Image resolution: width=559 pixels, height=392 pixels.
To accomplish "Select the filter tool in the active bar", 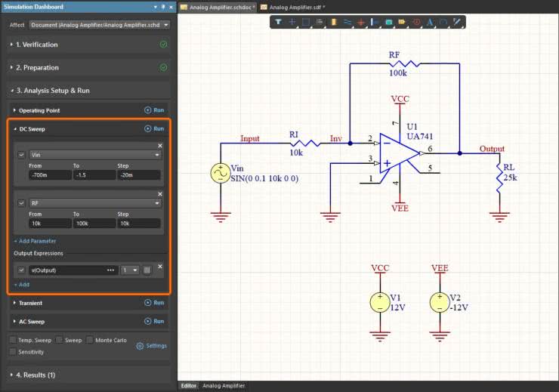I will tap(278, 22).
